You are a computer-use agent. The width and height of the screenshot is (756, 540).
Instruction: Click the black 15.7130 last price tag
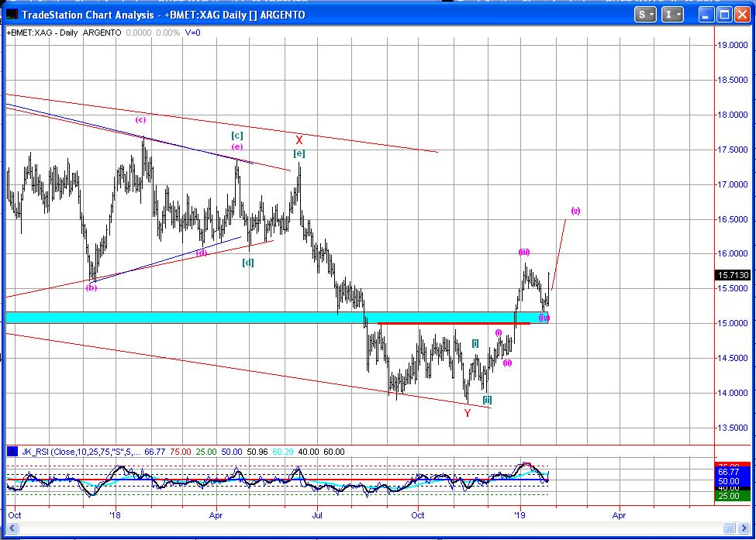click(x=733, y=275)
